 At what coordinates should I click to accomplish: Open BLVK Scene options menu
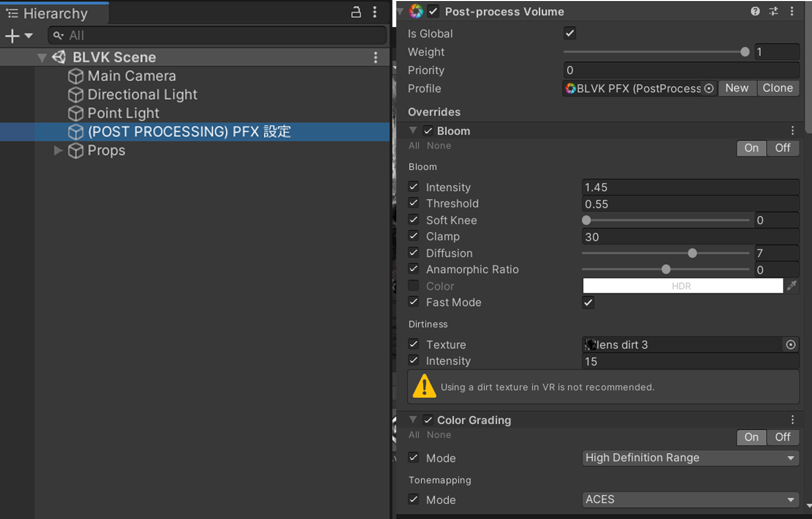[376, 57]
